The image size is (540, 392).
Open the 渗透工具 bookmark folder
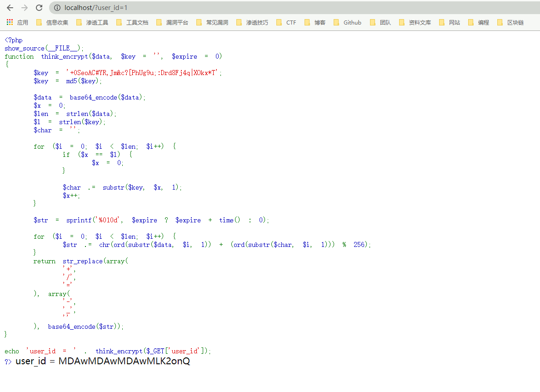pos(92,22)
